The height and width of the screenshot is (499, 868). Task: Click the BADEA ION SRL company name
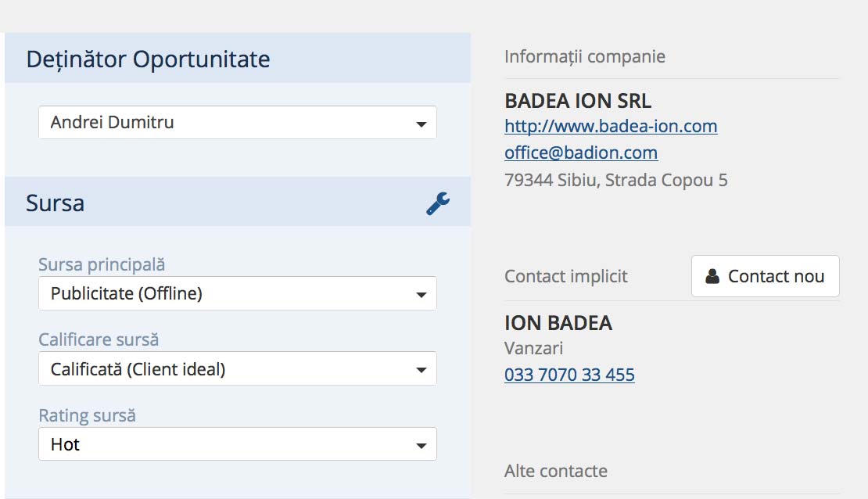578,101
